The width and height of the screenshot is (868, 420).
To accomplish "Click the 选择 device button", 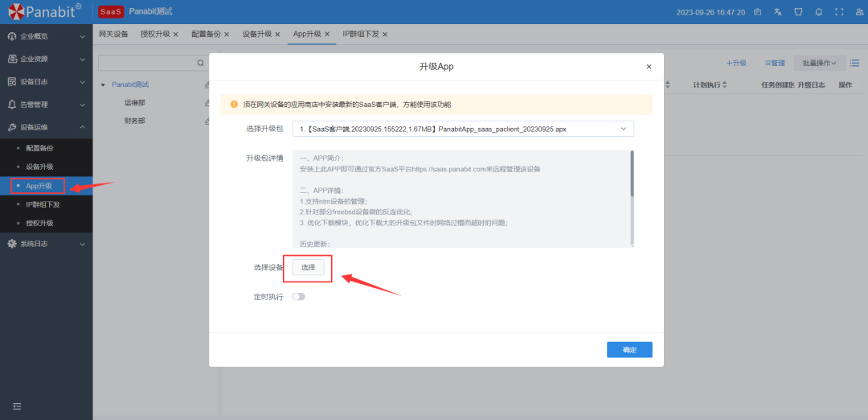I will pyautogui.click(x=309, y=267).
